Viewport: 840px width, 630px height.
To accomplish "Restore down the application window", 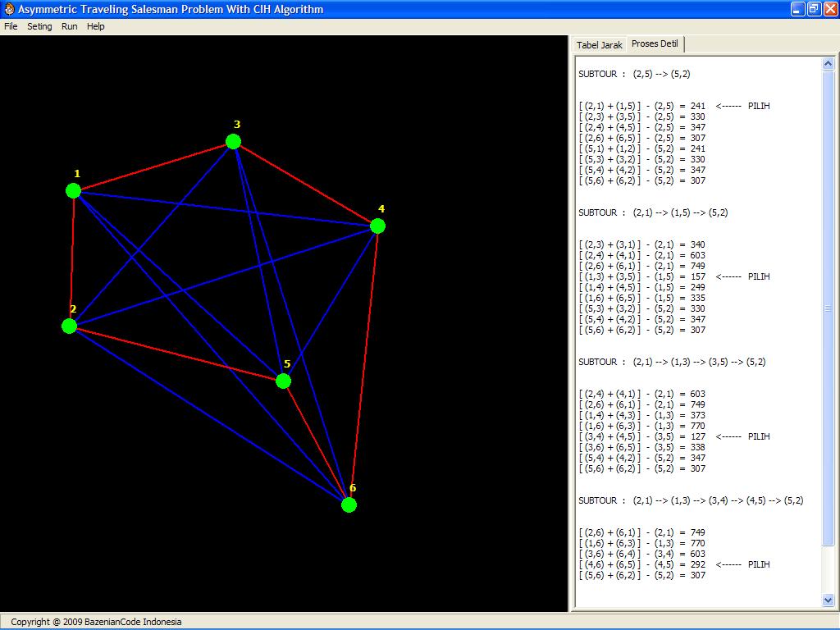I will pyautogui.click(x=814, y=10).
